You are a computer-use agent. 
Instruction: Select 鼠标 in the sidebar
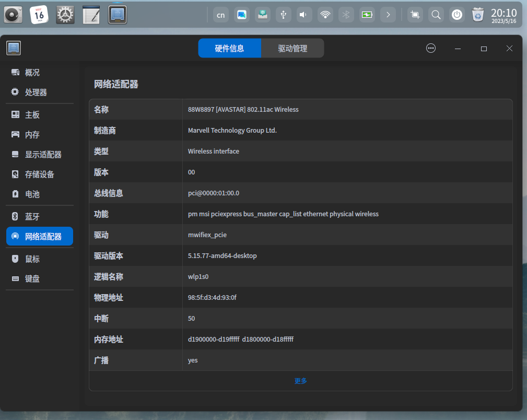pos(40,259)
